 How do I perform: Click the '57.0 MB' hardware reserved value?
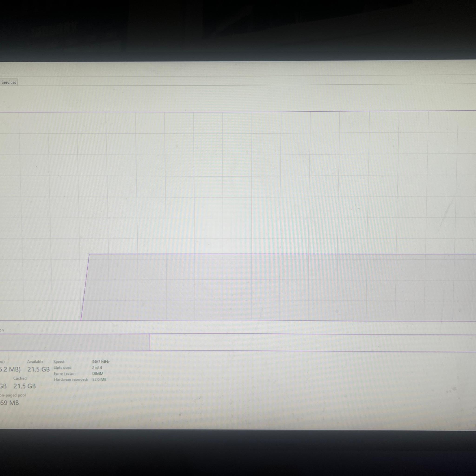[99, 379]
